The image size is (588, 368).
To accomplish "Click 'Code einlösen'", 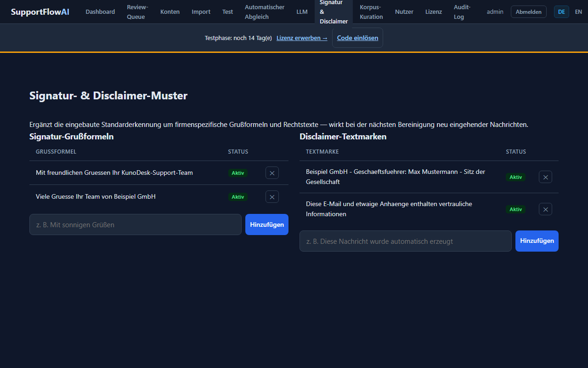I will pos(357,38).
